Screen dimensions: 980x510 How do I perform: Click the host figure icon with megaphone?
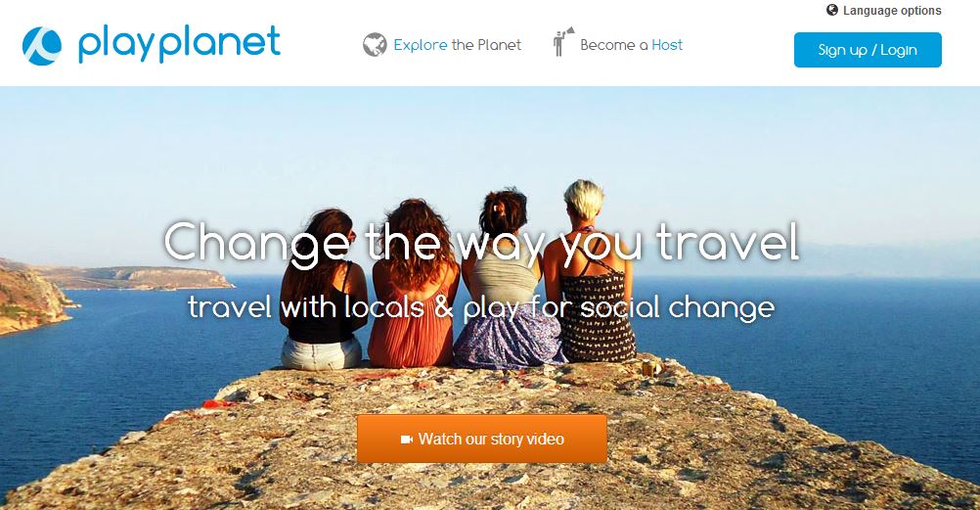(x=563, y=42)
